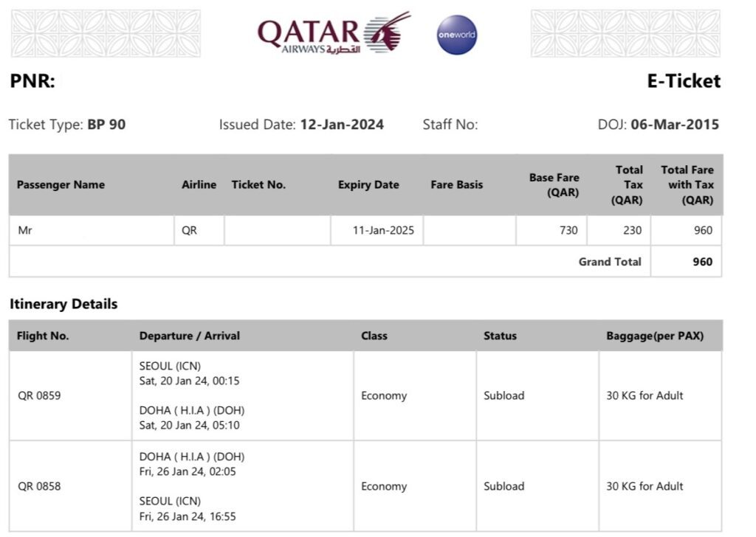
Task: Click the Grand Total amount 960
Action: [x=703, y=262]
